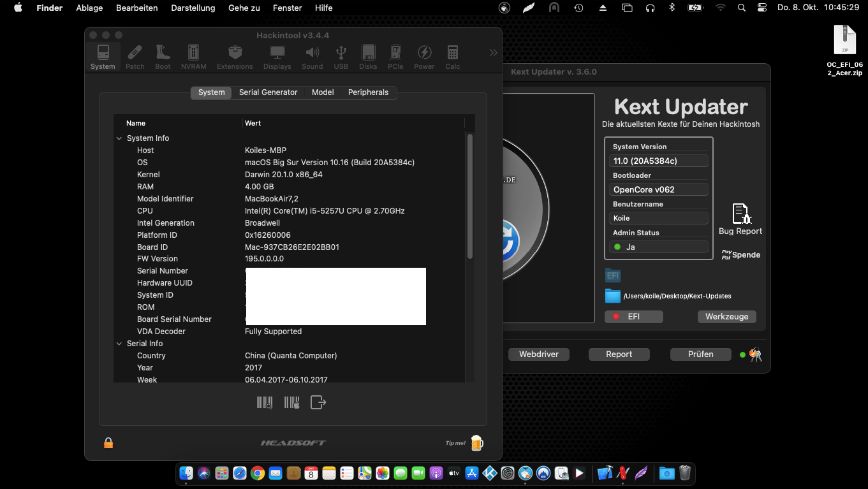Click the export icon below the table
This screenshot has width=868, height=489.
318,402
